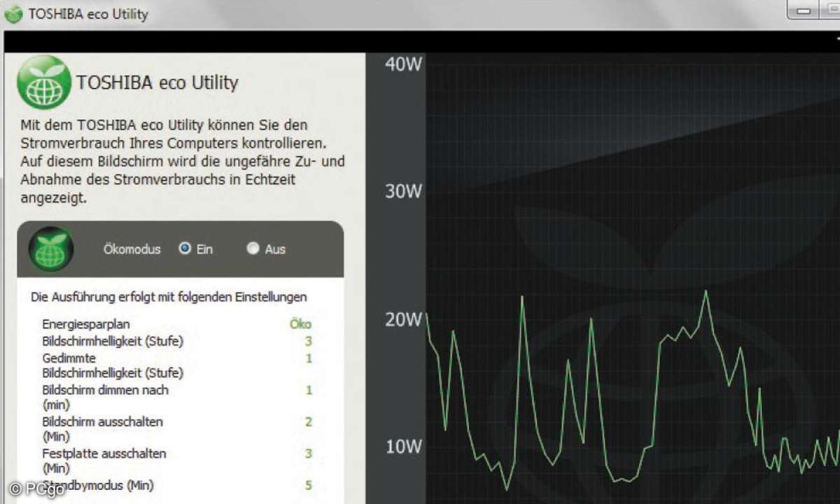Click the small globe icon beside Ökomodus
Screen dimensions: 840x504
[x=50, y=249]
